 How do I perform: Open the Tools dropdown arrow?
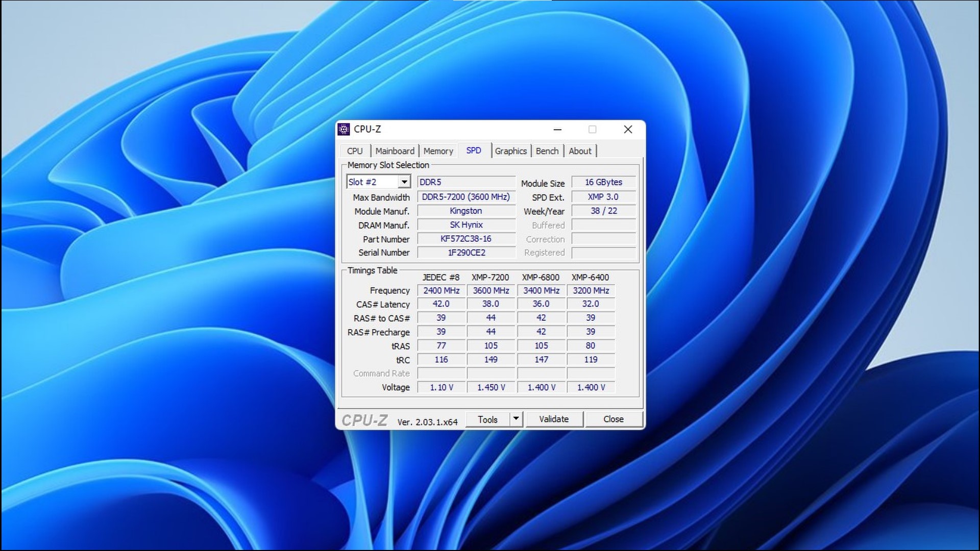click(x=516, y=419)
